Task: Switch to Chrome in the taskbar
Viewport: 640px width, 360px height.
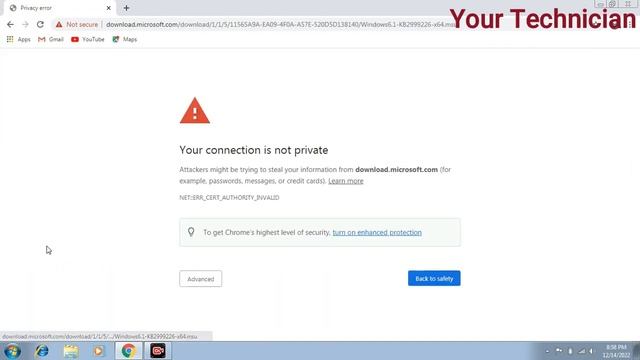Action: (129, 351)
